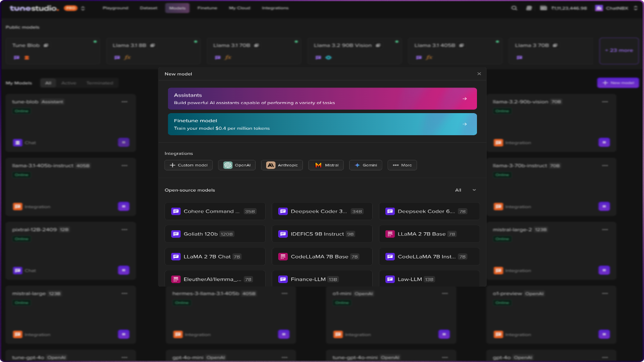Click the arrow on the Finetune model banner
Image resolution: width=644 pixels, height=362 pixels.
(465, 124)
